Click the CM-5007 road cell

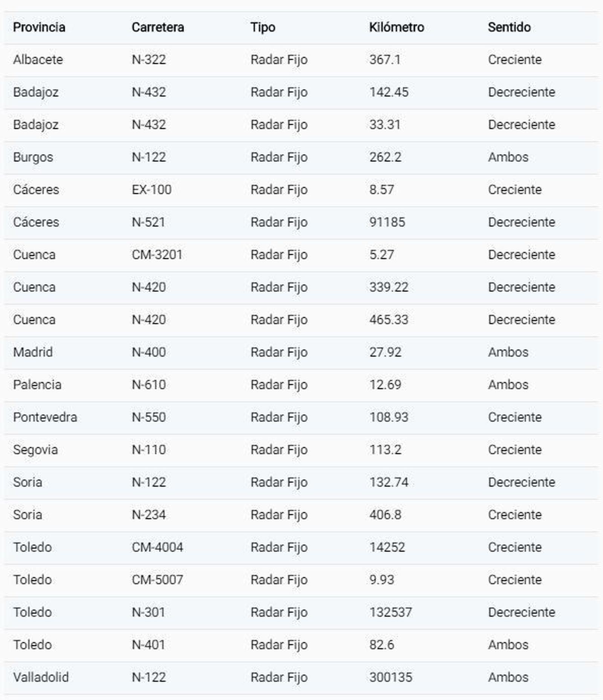pos(157,579)
